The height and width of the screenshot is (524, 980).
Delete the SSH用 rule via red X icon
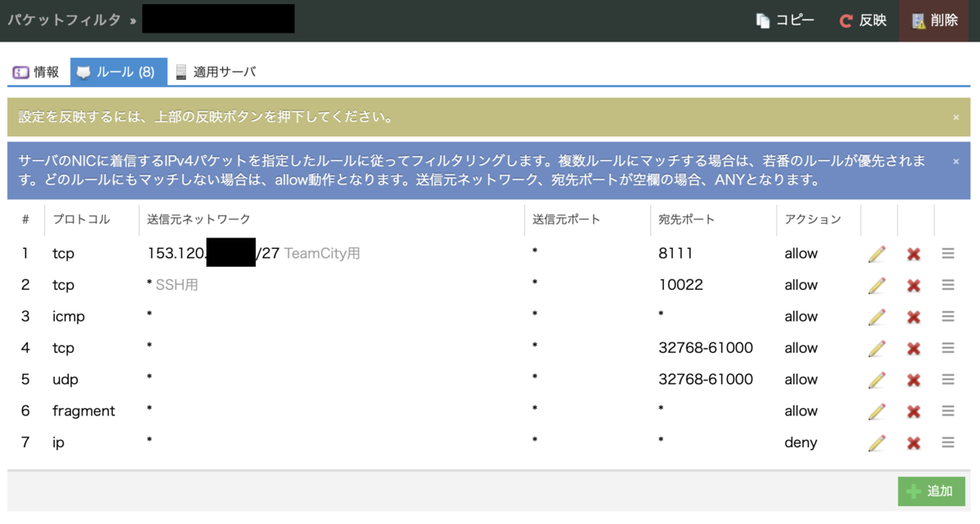click(912, 284)
